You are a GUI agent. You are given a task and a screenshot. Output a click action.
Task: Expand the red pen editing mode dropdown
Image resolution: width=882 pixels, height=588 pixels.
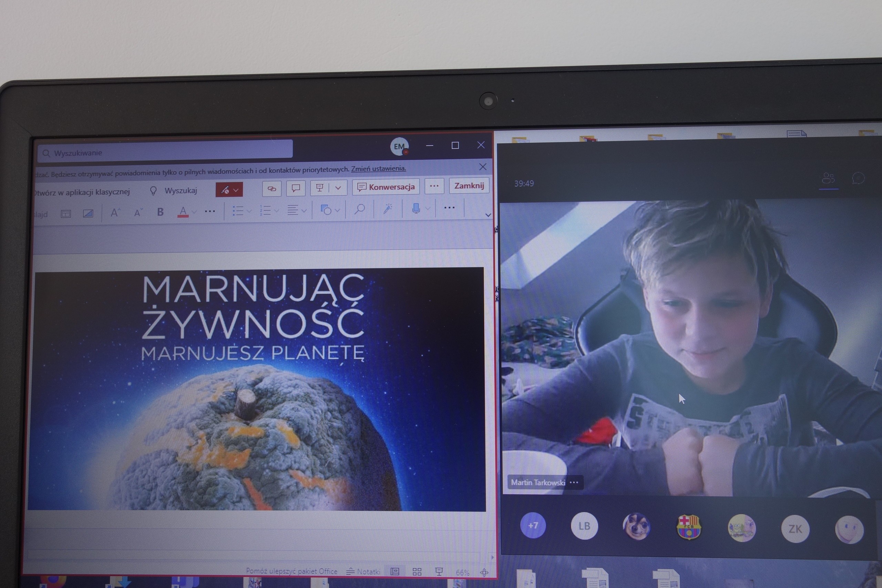pyautogui.click(x=236, y=190)
